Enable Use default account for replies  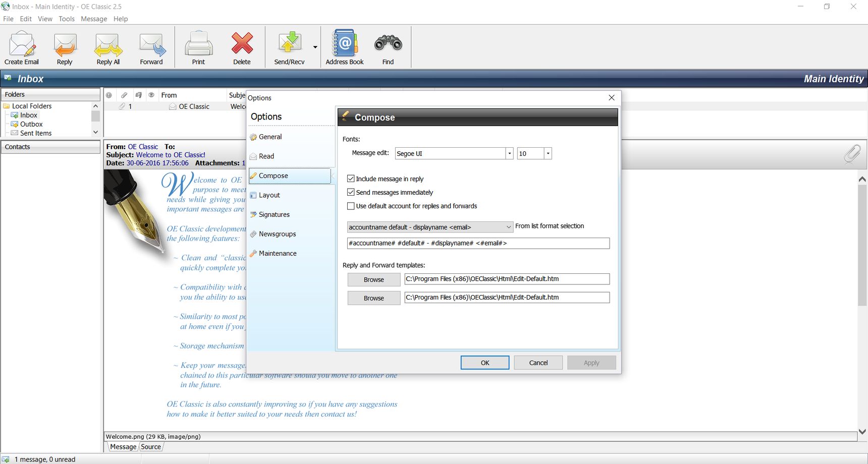[x=351, y=206]
